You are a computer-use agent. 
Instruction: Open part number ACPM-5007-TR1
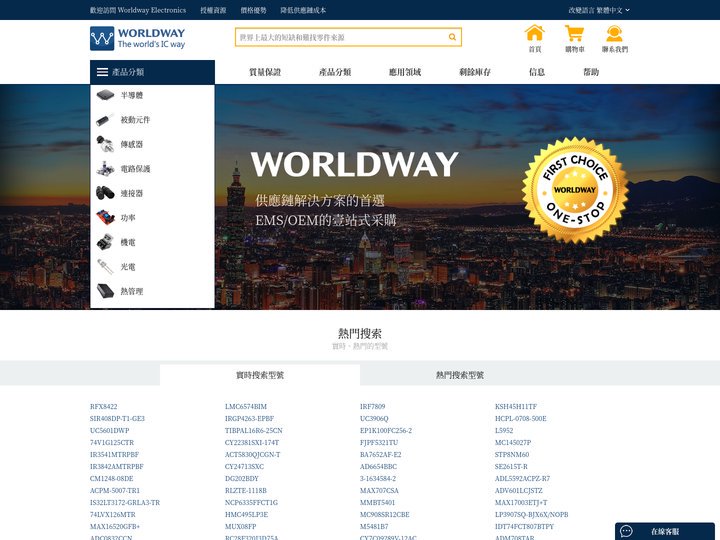click(x=115, y=490)
